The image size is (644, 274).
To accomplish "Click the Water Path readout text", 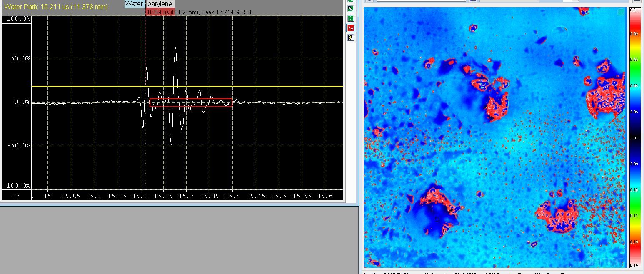I will pyautogui.click(x=56, y=7).
